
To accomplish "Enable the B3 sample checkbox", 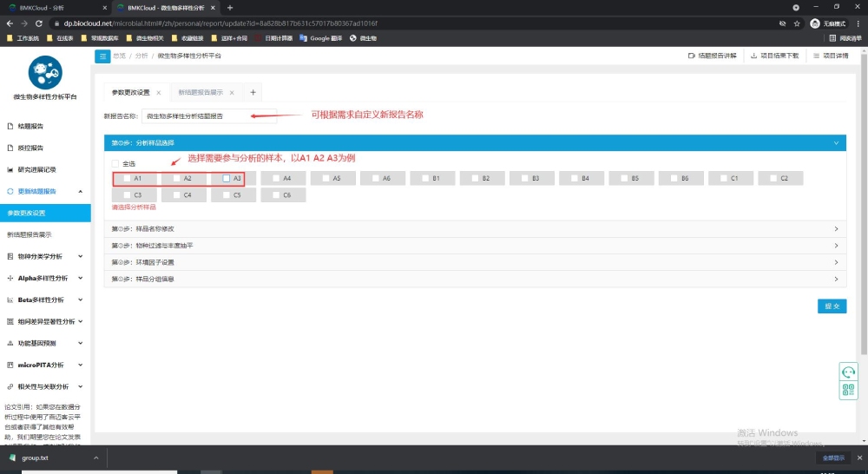I will tap(524, 178).
